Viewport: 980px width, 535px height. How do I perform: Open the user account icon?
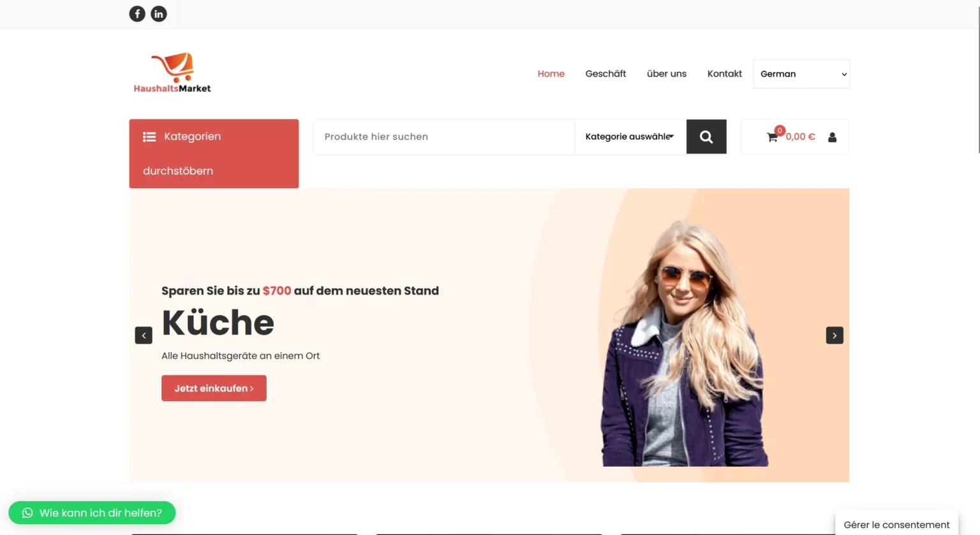(832, 137)
